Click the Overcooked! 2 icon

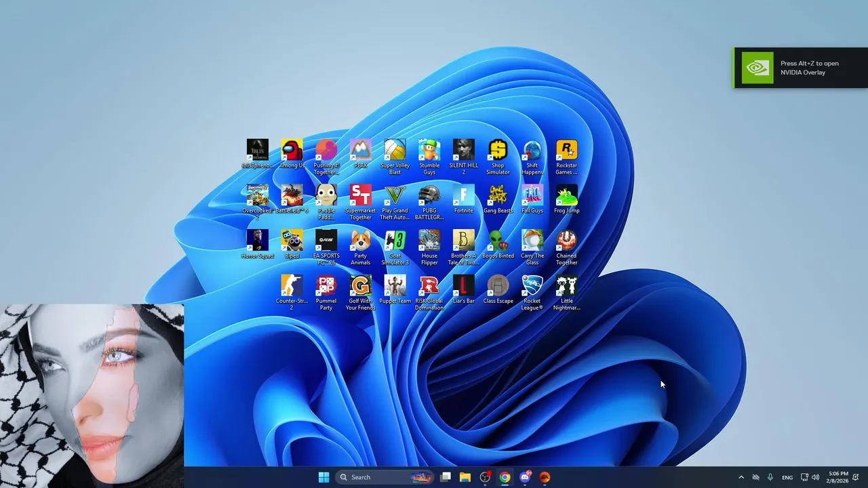pos(258,202)
